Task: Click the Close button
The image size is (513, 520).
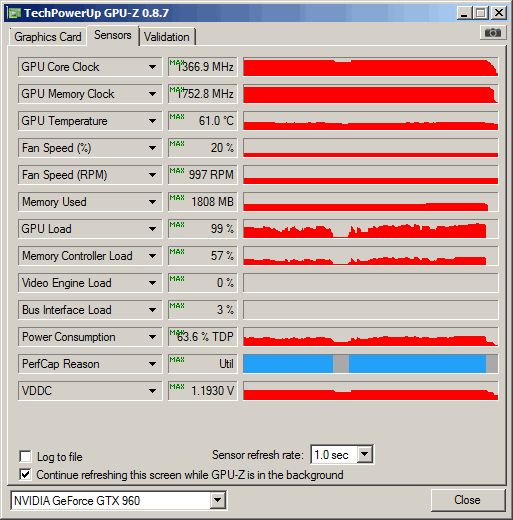Action: coord(467,500)
